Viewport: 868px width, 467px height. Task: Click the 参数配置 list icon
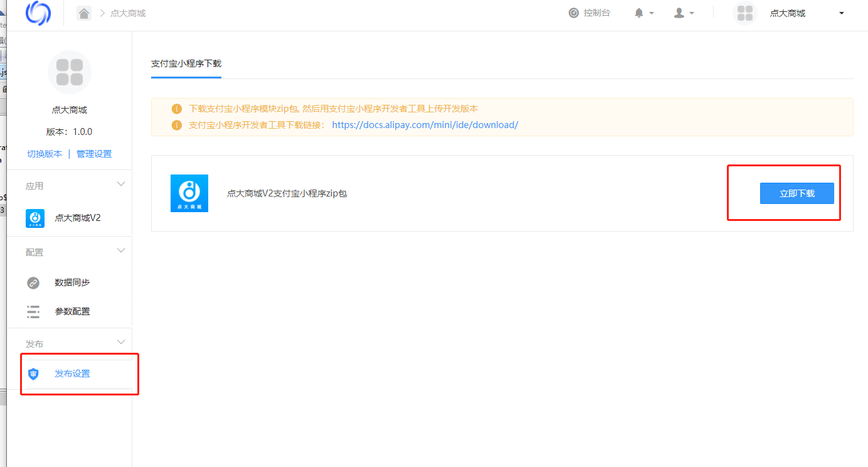(x=33, y=311)
